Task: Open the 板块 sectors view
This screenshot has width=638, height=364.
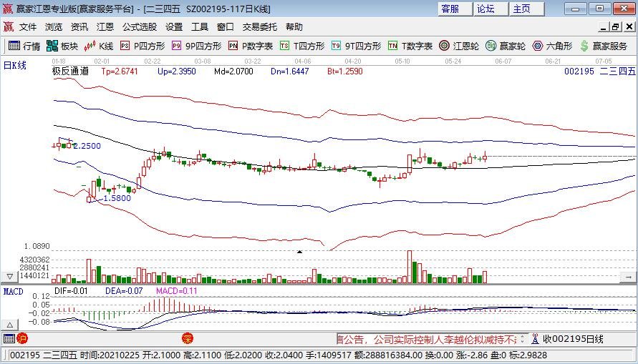Action: [x=62, y=46]
